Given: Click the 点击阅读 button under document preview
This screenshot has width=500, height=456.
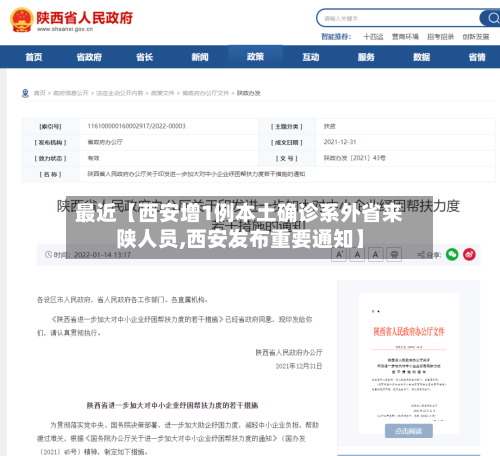Looking at the screenshot, I should pyautogui.click(x=409, y=431).
